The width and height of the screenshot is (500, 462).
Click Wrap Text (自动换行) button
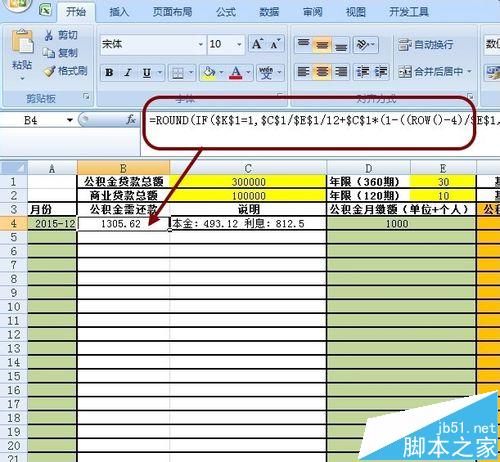(426, 44)
